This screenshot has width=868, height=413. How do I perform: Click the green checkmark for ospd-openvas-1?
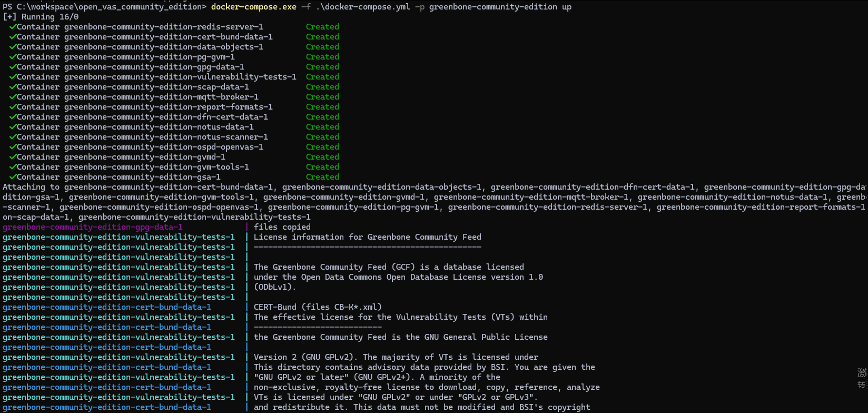13,147
